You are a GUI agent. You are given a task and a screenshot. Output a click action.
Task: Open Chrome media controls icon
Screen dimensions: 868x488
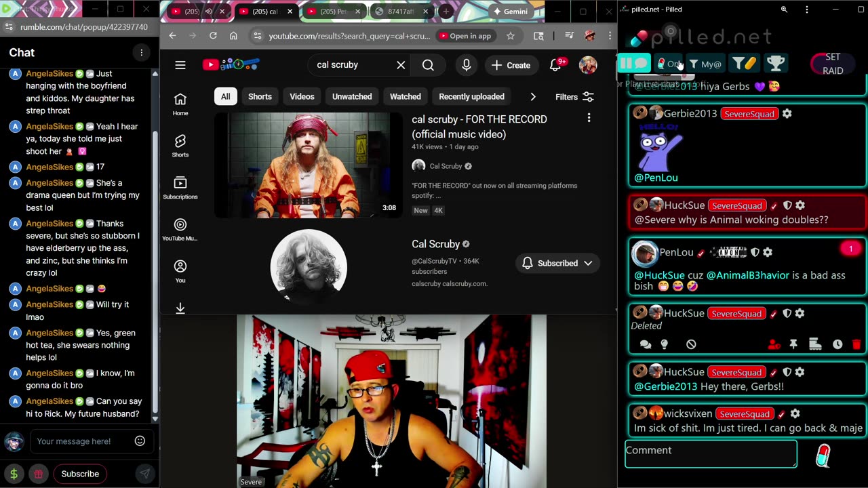569,36
